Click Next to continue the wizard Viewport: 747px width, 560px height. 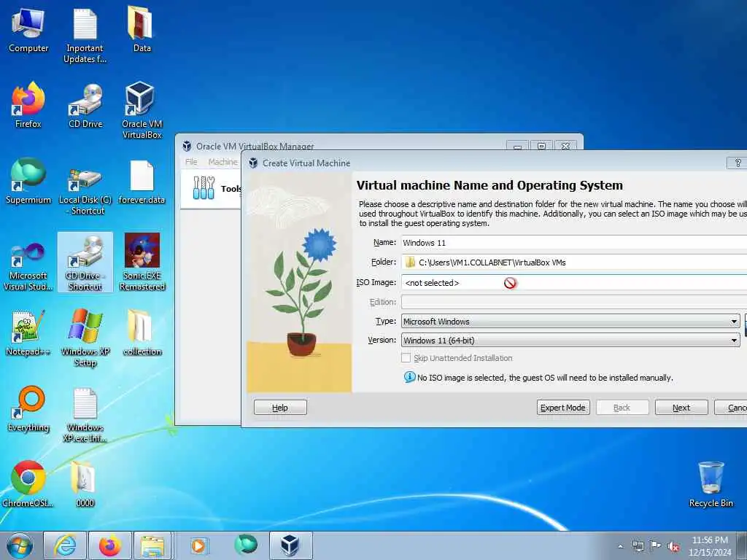[681, 408]
